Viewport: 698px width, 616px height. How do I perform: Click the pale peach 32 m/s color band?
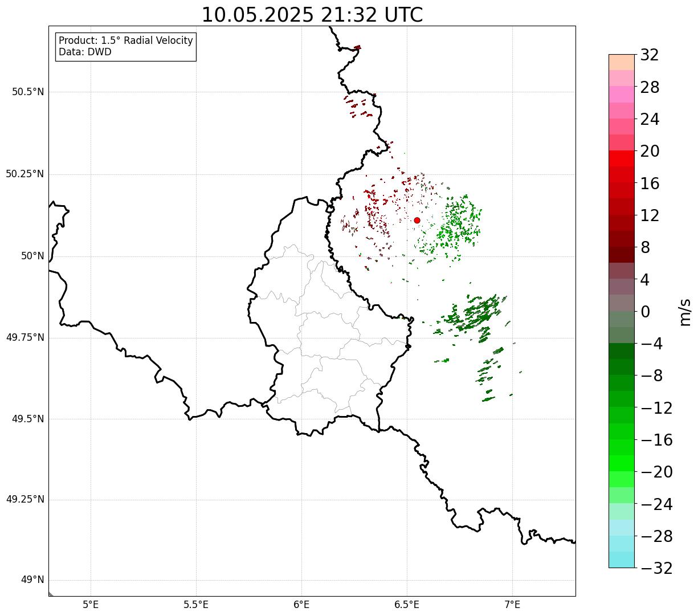coord(622,62)
